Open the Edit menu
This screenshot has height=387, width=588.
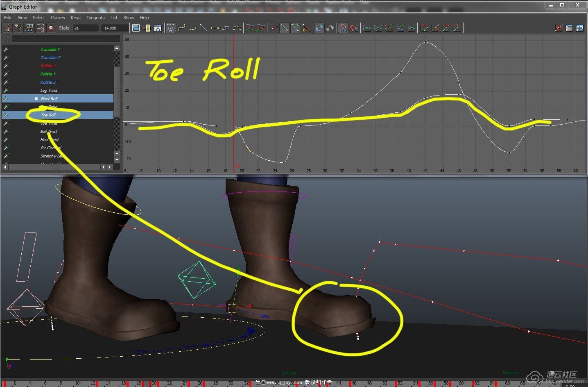pos(8,18)
